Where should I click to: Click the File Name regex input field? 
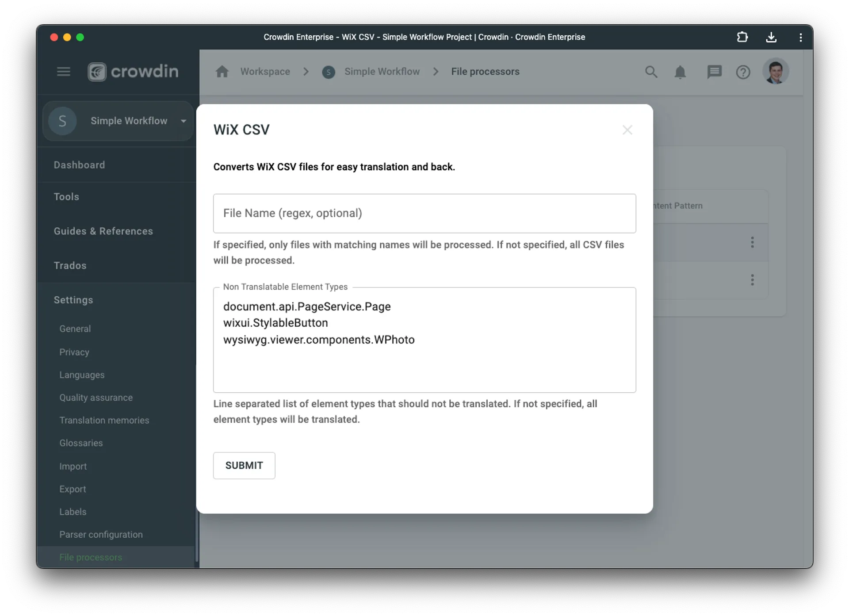coord(424,213)
